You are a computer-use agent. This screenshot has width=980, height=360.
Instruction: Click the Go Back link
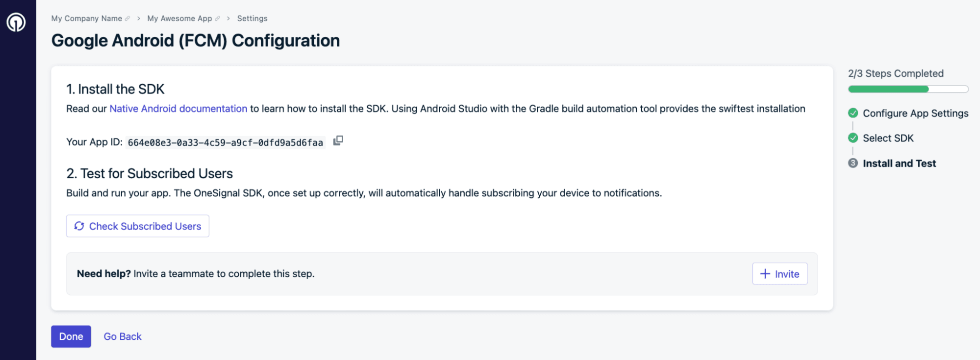click(x=123, y=336)
